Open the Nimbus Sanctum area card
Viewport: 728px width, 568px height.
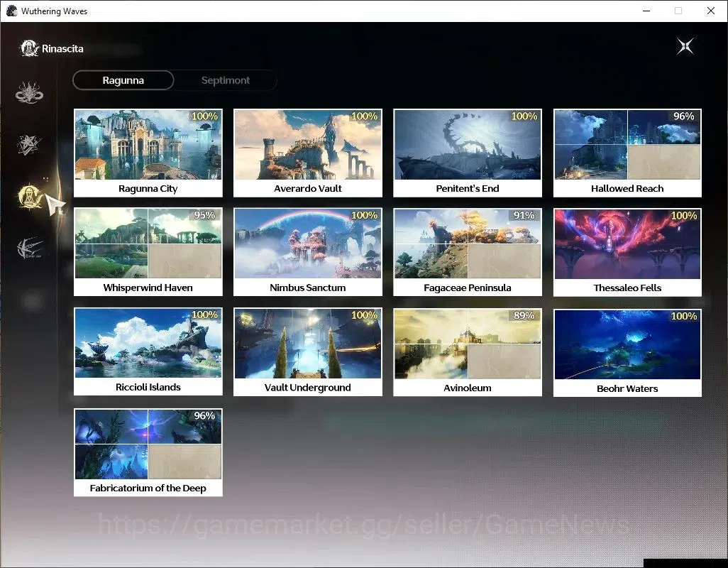coord(308,252)
